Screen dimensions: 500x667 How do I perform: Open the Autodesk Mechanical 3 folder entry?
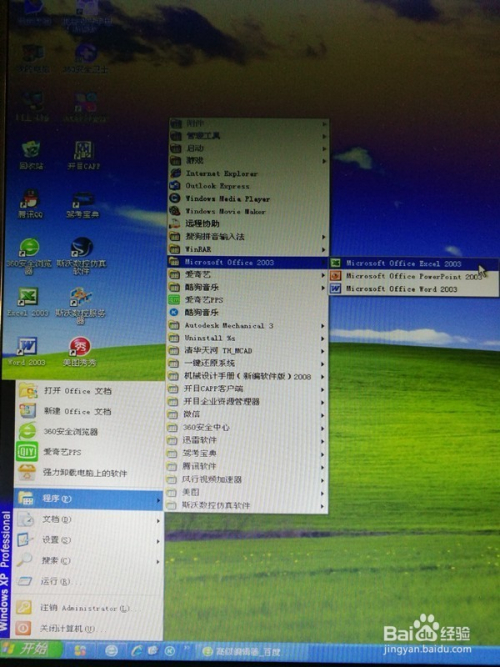tap(247, 325)
